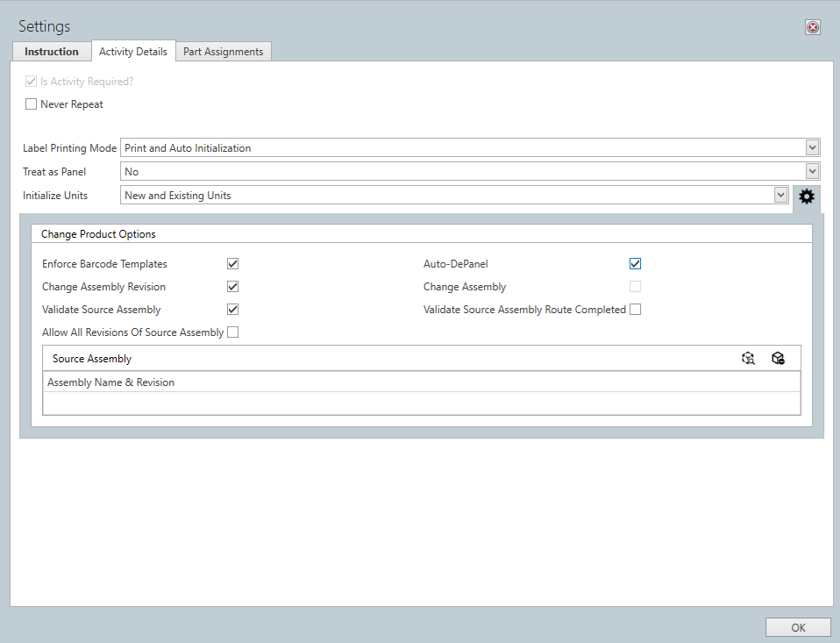This screenshot has height=643, width=840.
Task: Close the Settings dialog
Action: [x=812, y=26]
